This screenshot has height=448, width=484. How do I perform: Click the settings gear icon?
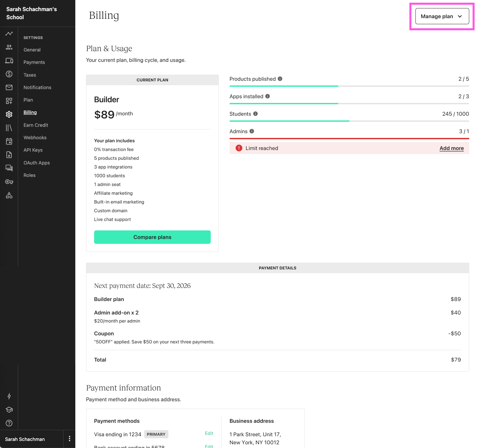point(9,114)
